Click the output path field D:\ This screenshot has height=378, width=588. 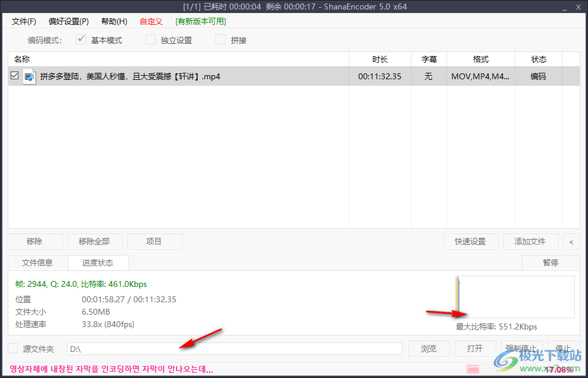pos(234,349)
